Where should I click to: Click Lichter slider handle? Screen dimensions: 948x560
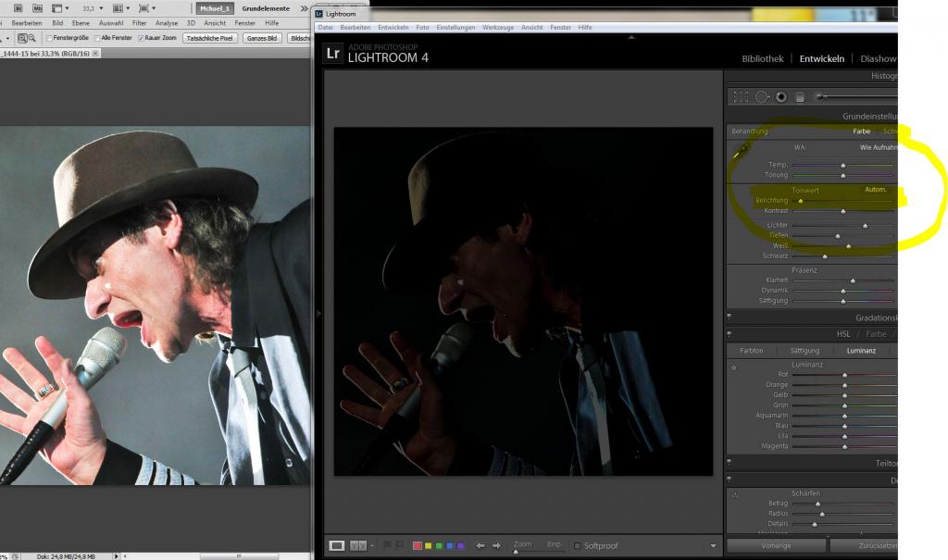(866, 226)
